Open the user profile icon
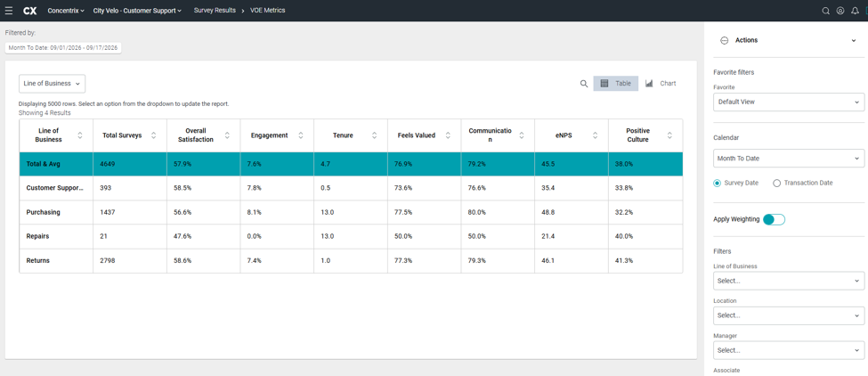Screen dimensions: 868x376 point(840,11)
